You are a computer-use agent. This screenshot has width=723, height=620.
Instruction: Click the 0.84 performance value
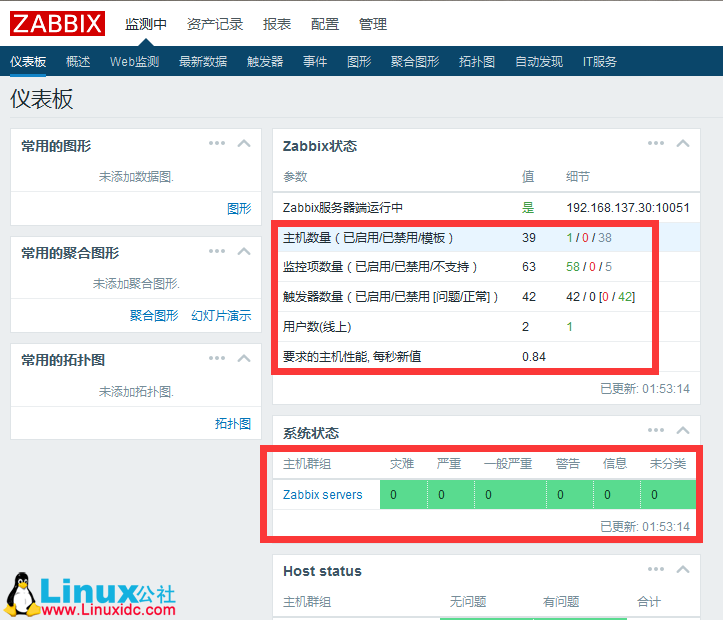pos(533,357)
